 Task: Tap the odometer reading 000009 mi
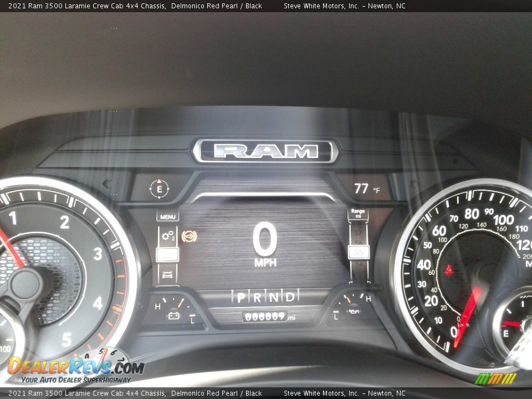pos(269,316)
